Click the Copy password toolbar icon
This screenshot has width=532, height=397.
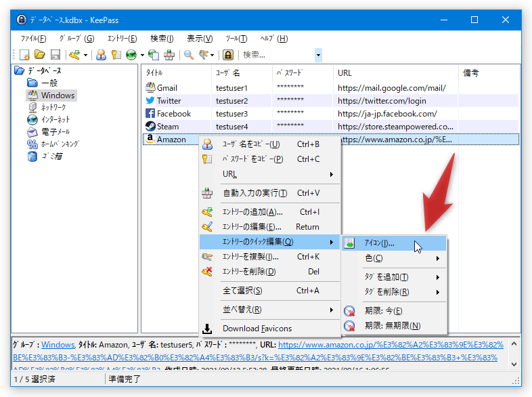[x=116, y=55]
